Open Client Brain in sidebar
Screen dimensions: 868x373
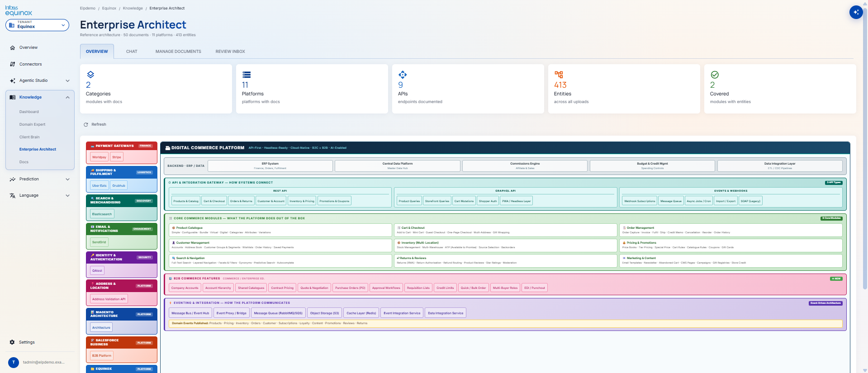29,137
